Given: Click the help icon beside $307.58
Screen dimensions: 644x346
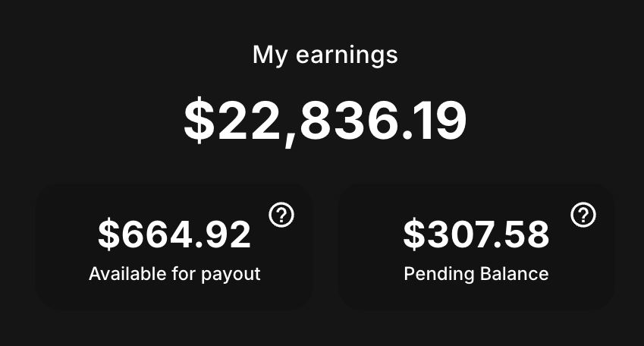Looking at the screenshot, I should click(x=583, y=215).
